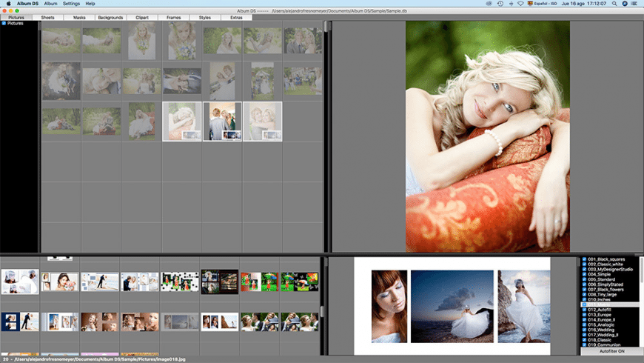
Task: Select the highlighted bride resting on pillow thumbnail
Action: pos(182,121)
